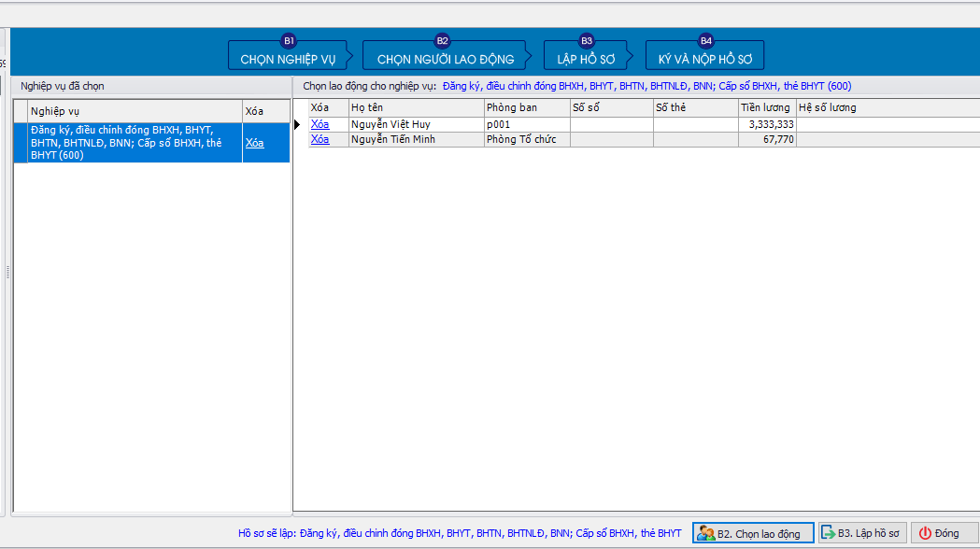Click the Số thẻ cell for Nguyễn Tiến Minh

[696, 139]
